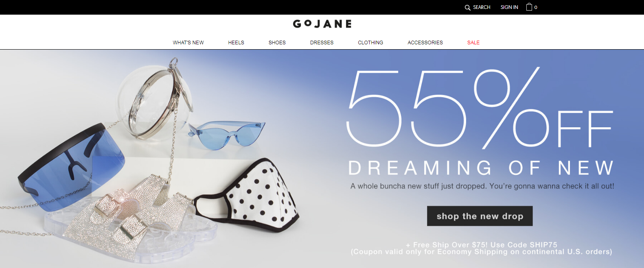Click the 55% OFF banner headline
The height and width of the screenshot is (268, 644).
(480, 108)
